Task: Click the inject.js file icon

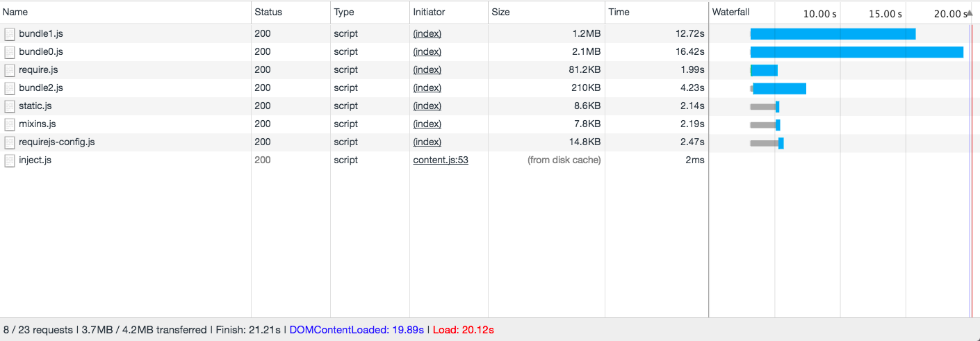Action: click(x=10, y=160)
